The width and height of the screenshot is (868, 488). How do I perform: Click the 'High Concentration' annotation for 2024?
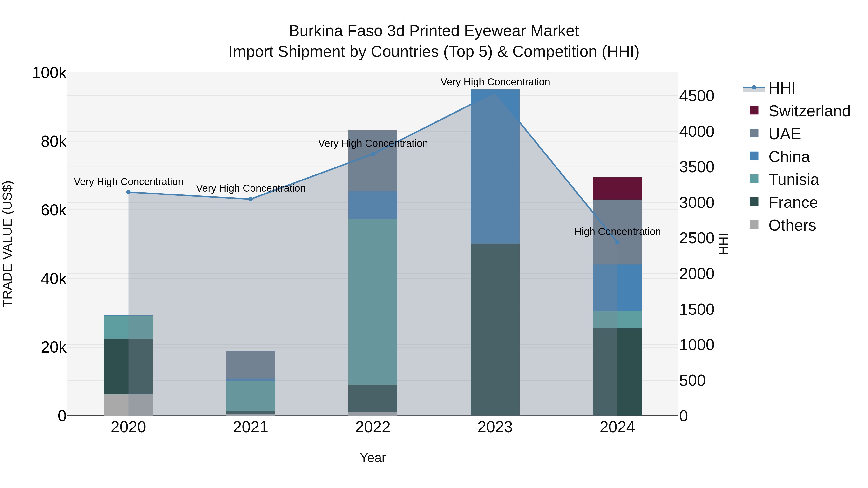click(x=618, y=232)
